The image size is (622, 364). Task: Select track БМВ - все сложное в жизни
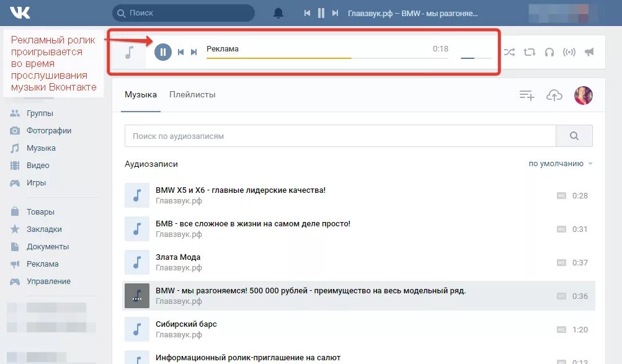[252, 224]
